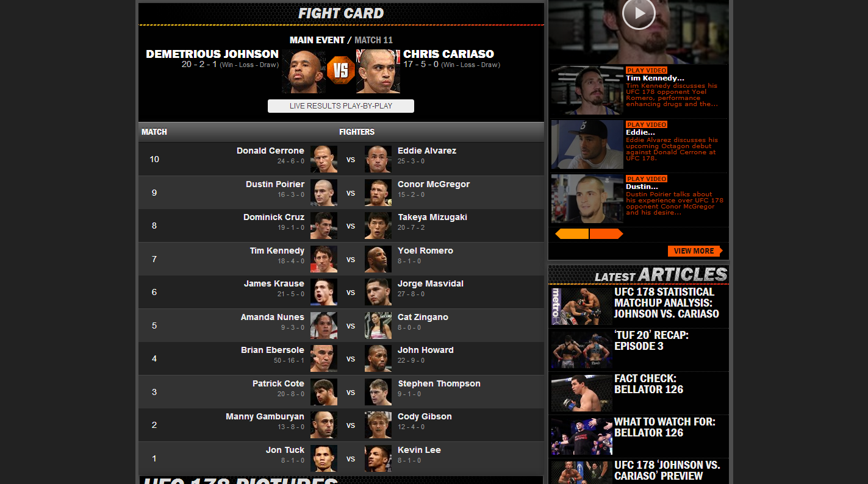868x484 pixels.
Task: Open Conor McGregor fighter link
Action: (434, 184)
